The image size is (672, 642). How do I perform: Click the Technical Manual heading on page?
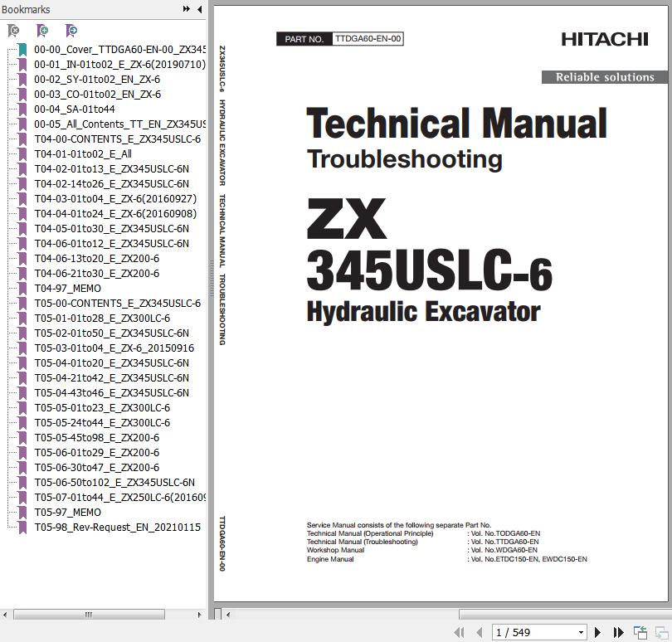click(457, 123)
